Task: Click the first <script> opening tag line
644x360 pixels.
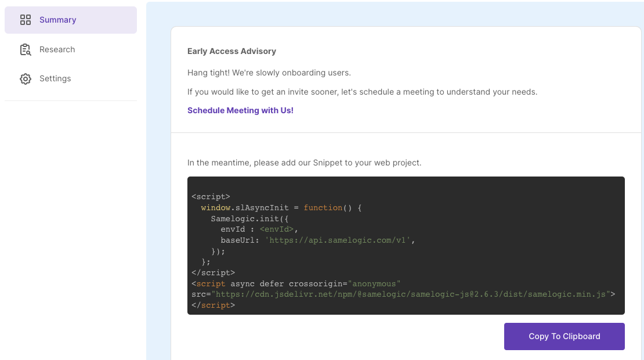Action: tap(211, 196)
